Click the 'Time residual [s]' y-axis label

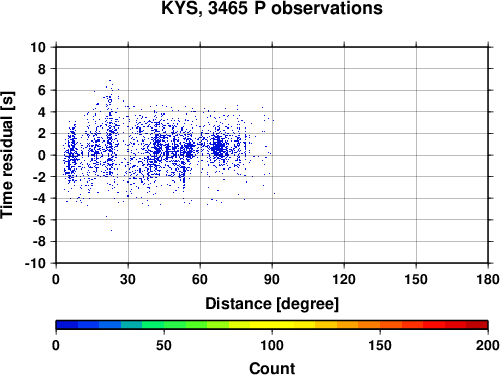point(7,155)
